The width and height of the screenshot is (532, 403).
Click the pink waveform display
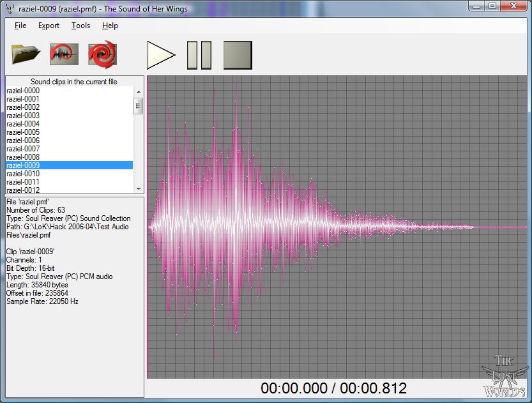tap(337, 227)
